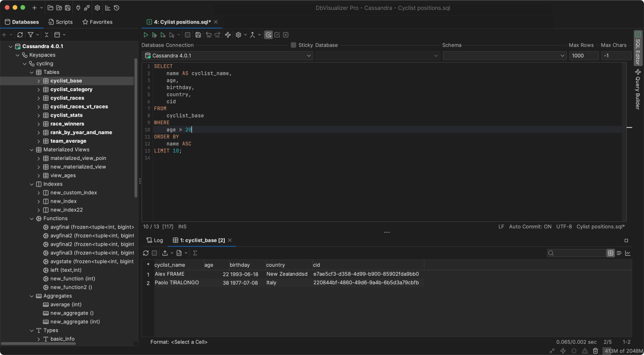Toggle the stop square in the result toolbar
644x355 pixels.
click(155, 253)
